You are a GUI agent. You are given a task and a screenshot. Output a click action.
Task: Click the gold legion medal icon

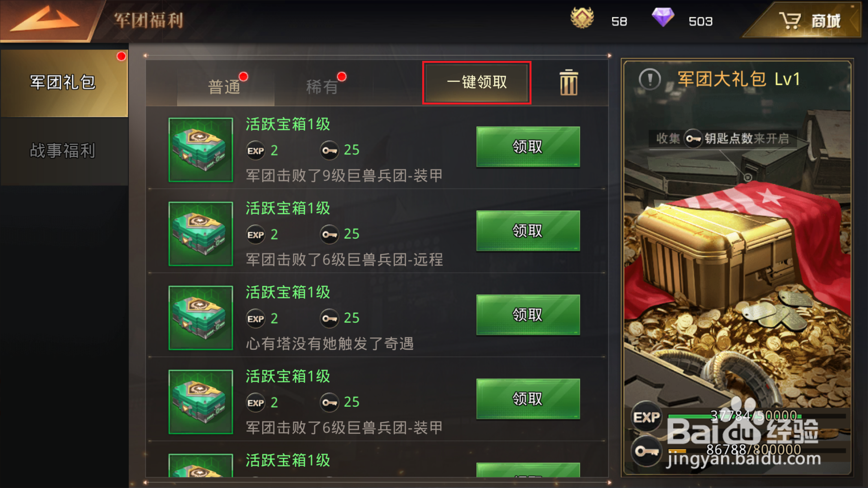point(582,18)
